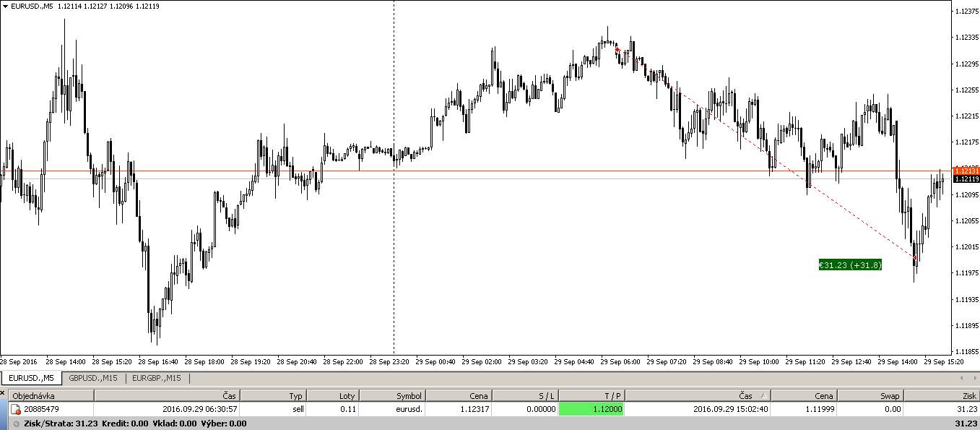This screenshot has height=430, width=980.
Task: Click the 28 Sep 2016 date axis label
Action: pyautogui.click(x=19, y=361)
